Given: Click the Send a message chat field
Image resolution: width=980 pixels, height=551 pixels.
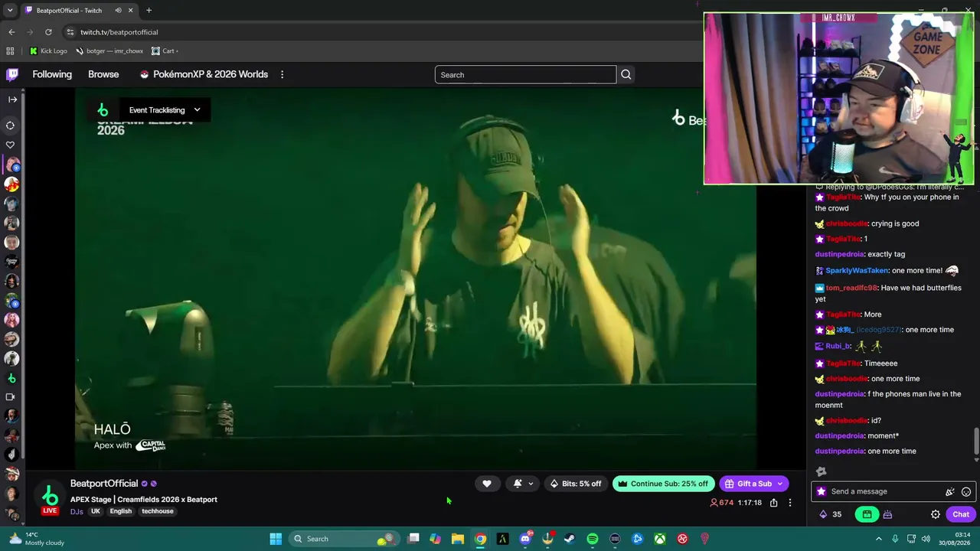Looking at the screenshot, I should (x=885, y=491).
